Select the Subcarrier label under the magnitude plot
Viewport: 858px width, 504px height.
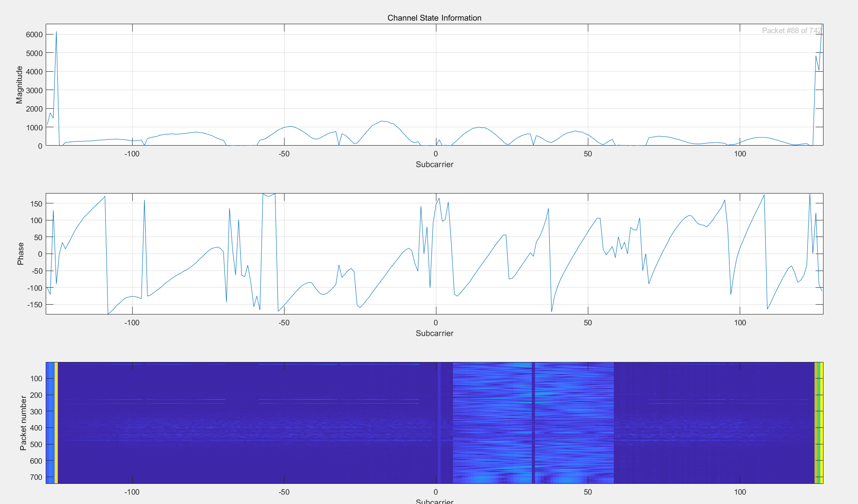434,164
